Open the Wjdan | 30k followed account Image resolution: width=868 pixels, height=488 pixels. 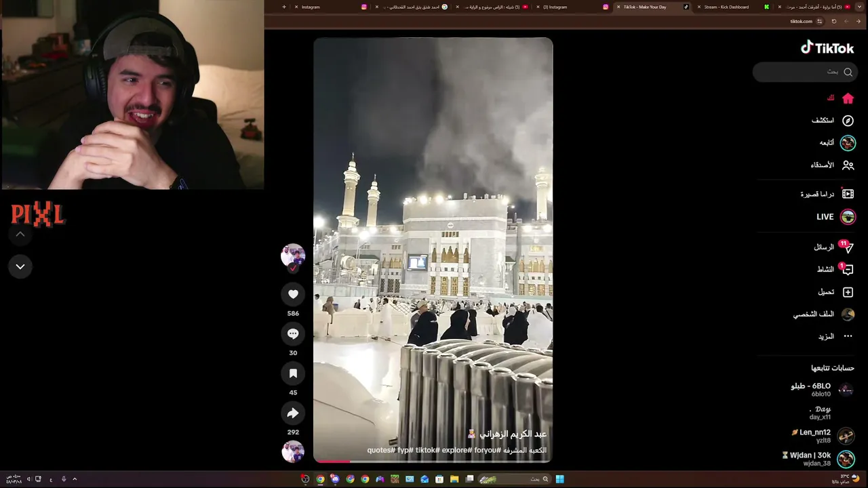click(818, 459)
